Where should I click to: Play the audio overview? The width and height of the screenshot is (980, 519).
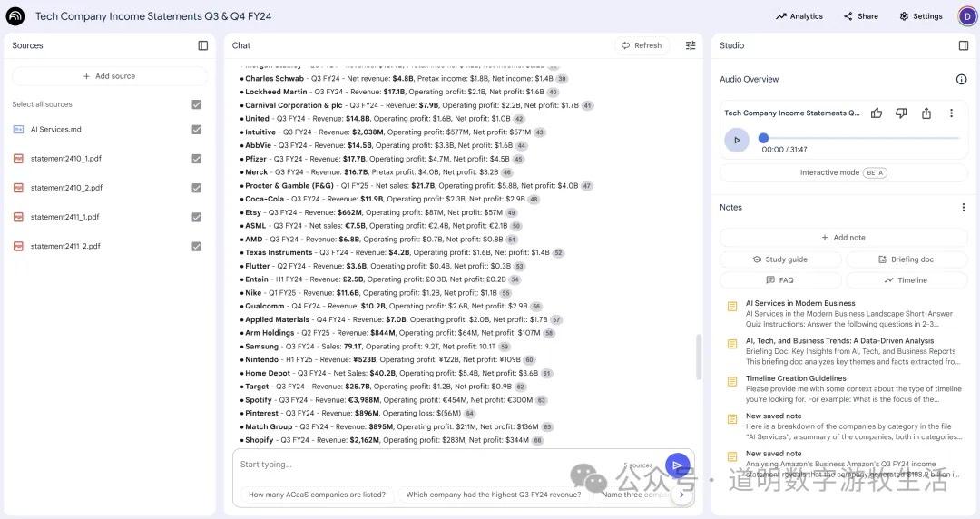coord(736,140)
